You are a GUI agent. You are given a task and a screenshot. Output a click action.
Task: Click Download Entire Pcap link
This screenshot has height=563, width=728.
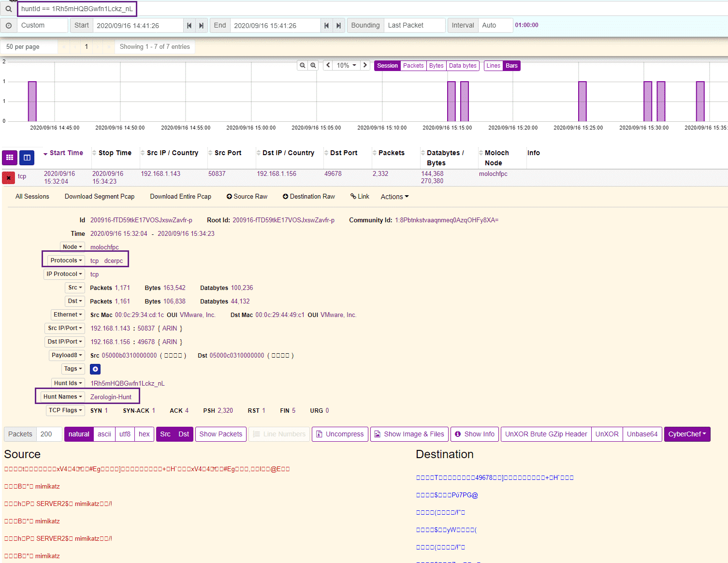180,197
